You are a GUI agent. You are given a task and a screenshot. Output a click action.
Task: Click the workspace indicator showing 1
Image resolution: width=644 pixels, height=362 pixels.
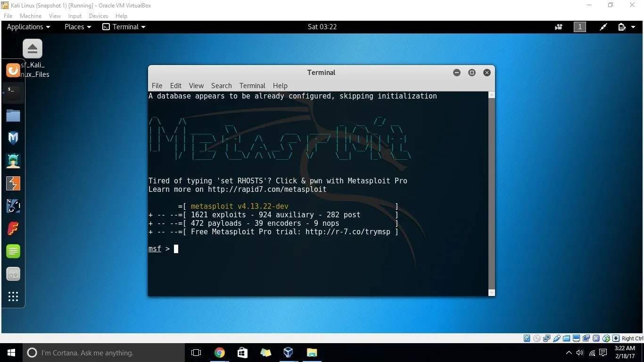tap(580, 27)
